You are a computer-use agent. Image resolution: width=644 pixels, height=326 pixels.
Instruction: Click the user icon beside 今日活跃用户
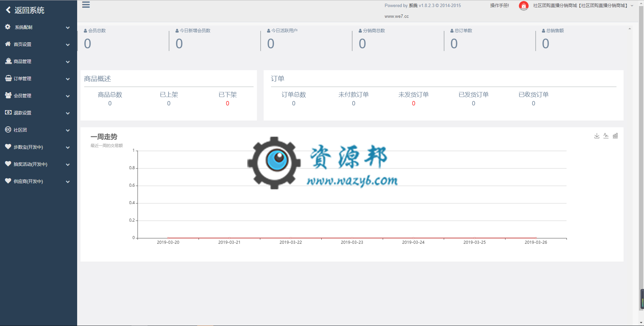coord(269,31)
